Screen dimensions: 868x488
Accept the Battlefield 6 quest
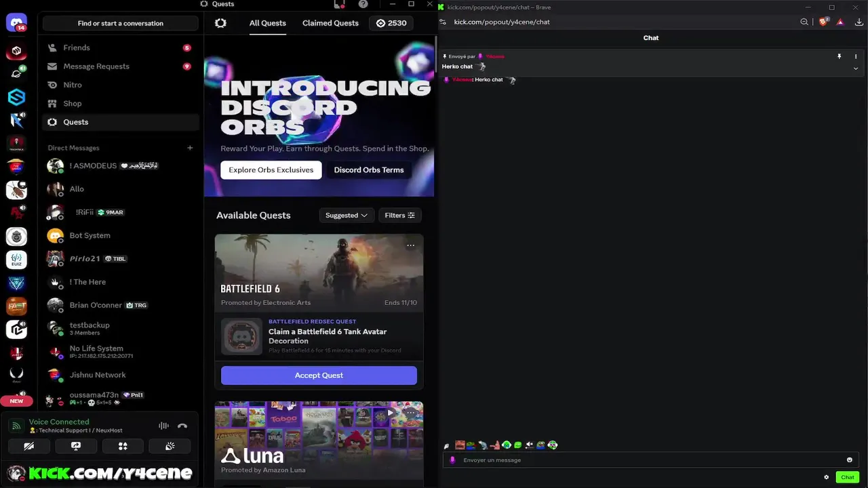click(319, 375)
